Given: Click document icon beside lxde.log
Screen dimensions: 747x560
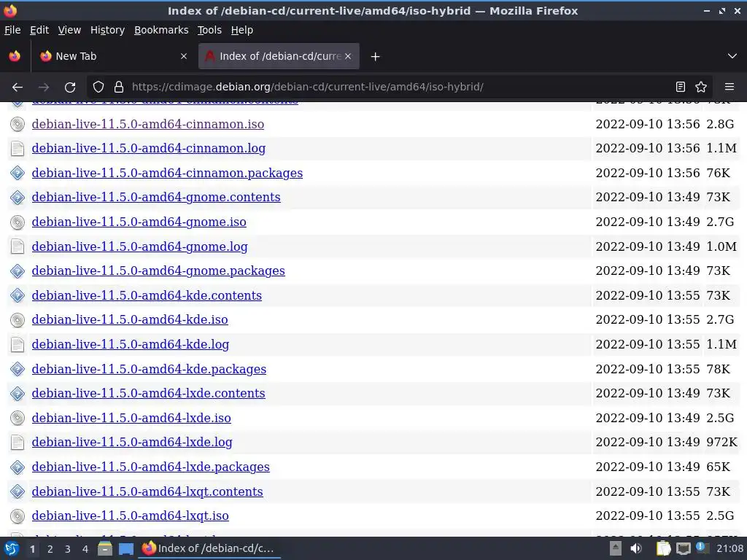Looking at the screenshot, I should click(18, 443).
